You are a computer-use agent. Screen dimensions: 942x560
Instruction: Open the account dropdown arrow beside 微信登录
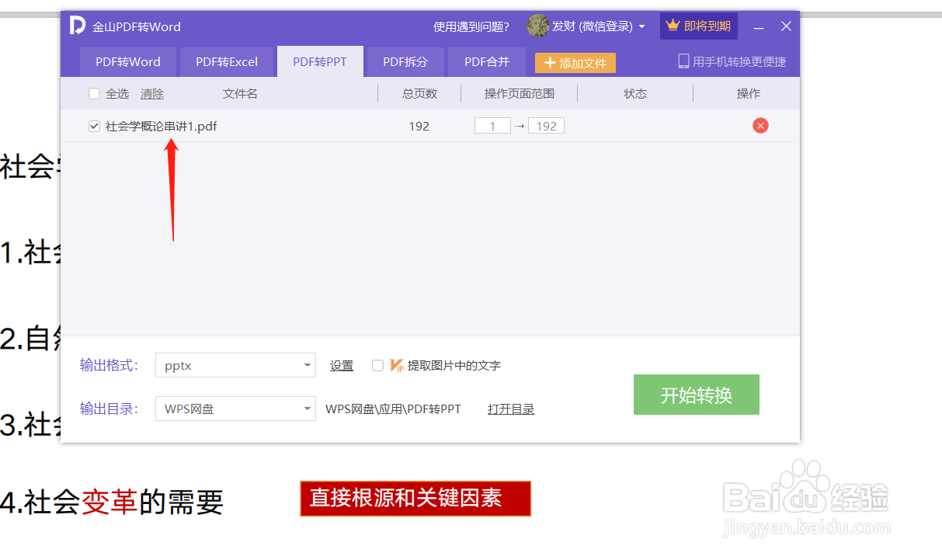(x=641, y=27)
